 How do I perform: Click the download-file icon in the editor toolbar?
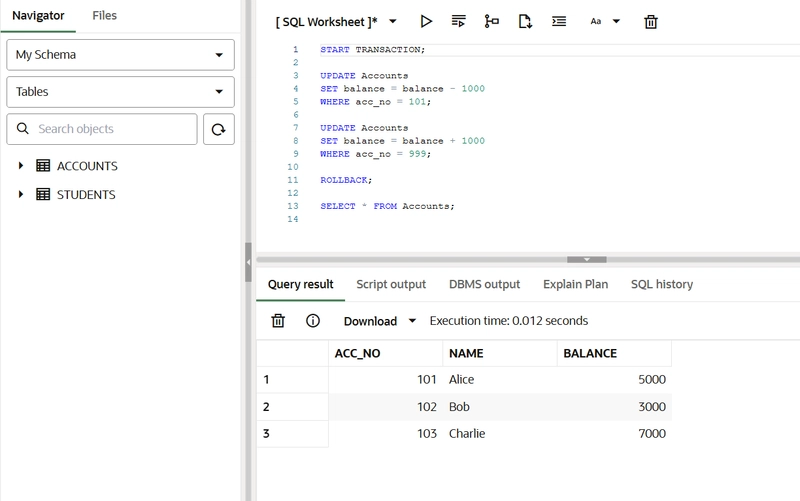point(525,21)
